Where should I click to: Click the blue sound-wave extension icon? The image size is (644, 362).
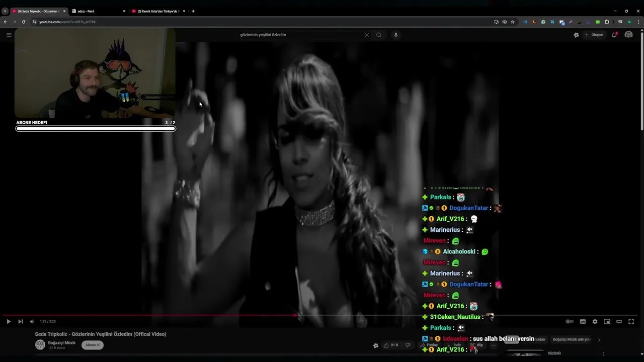click(525, 22)
